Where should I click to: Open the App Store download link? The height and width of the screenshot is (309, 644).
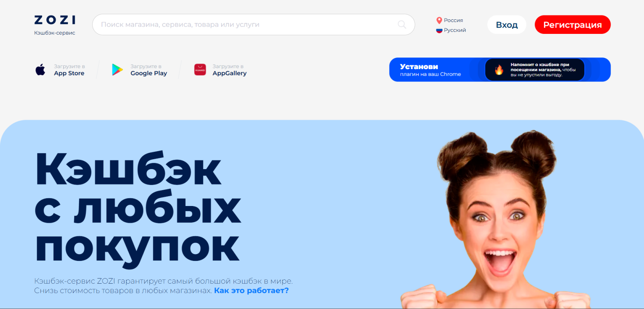pyautogui.click(x=60, y=70)
